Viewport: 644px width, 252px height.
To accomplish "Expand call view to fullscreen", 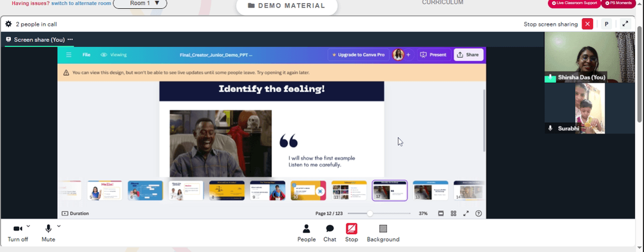I will click(625, 24).
